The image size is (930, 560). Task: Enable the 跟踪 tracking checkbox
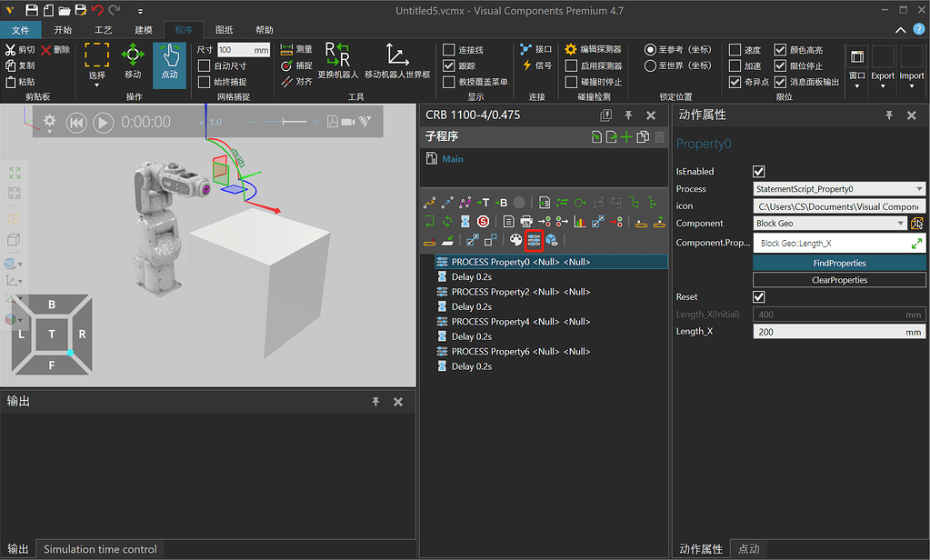click(448, 65)
